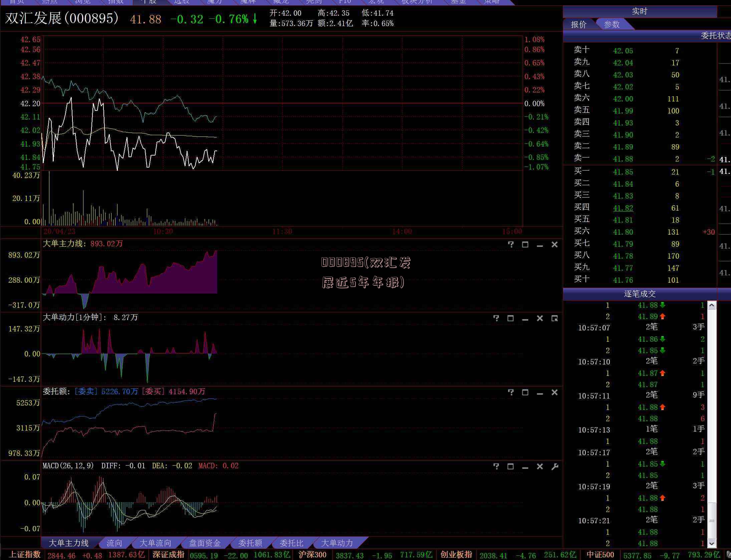Click 创业板指 in the status bar
Viewport: 731px width, 560px height.
tap(456, 555)
